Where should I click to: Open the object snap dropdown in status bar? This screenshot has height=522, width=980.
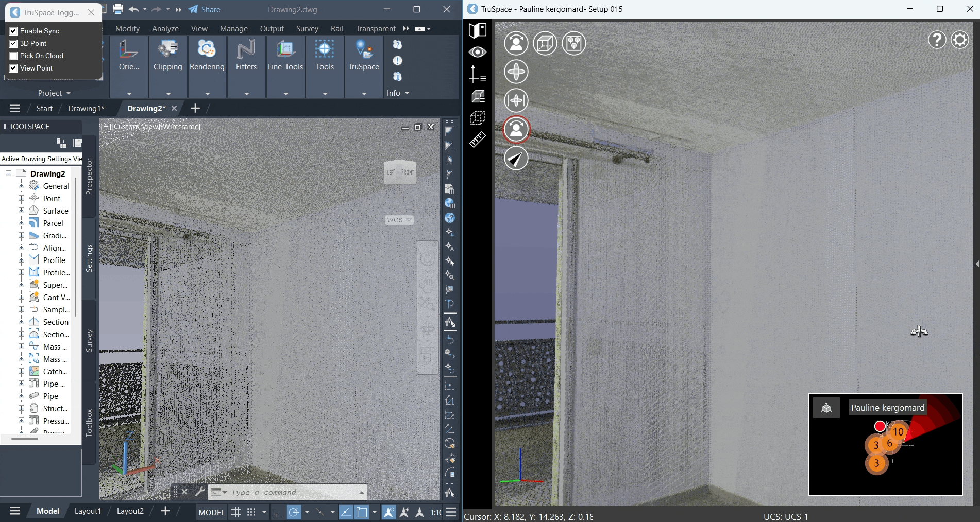coord(332,512)
